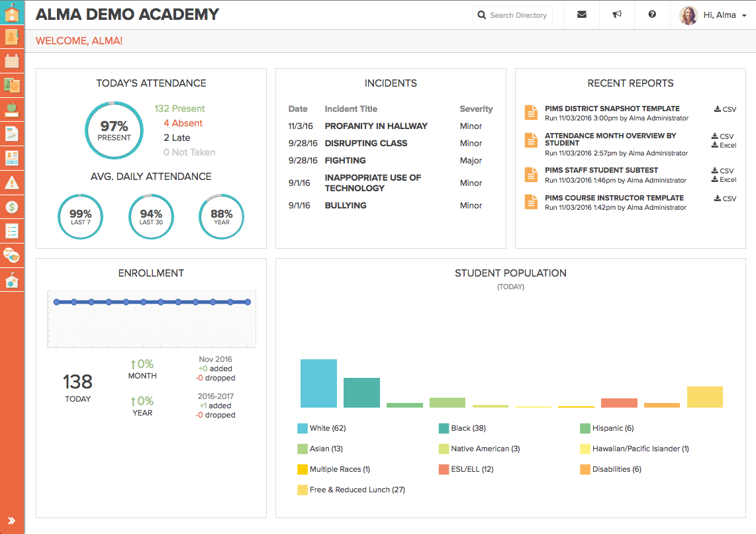Open the student Directory sidebar icon
The height and width of the screenshot is (534, 756).
point(11,36)
